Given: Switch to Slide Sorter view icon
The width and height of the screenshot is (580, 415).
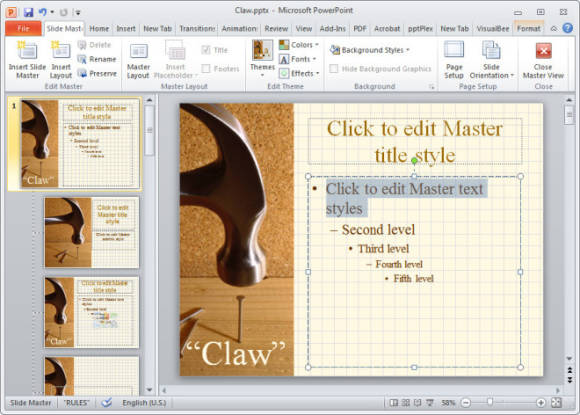Looking at the screenshot, I should click(x=406, y=402).
